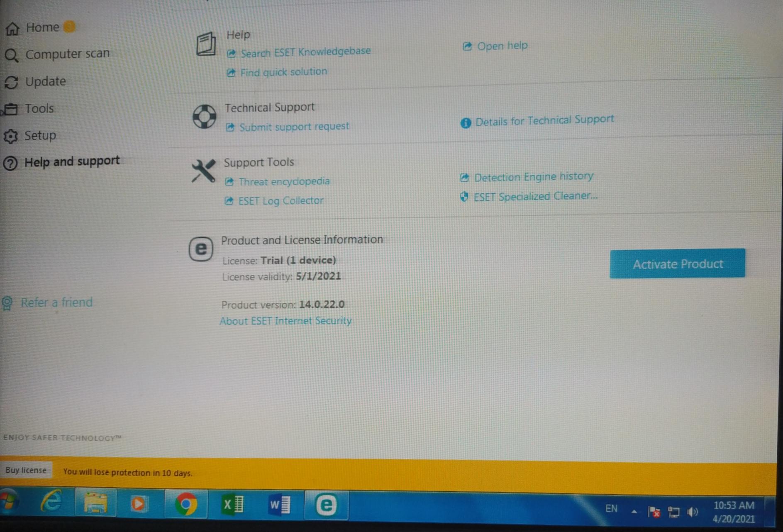Open About ESET Internet Security
The height and width of the screenshot is (532, 783).
[285, 321]
